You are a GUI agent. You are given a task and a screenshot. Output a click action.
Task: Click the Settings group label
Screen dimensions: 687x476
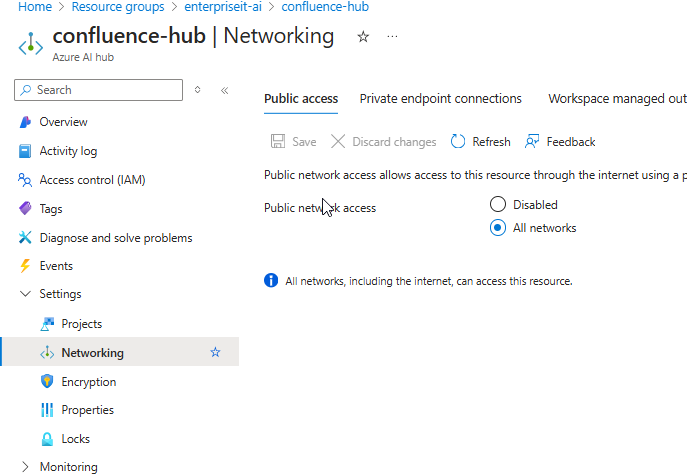tap(60, 294)
